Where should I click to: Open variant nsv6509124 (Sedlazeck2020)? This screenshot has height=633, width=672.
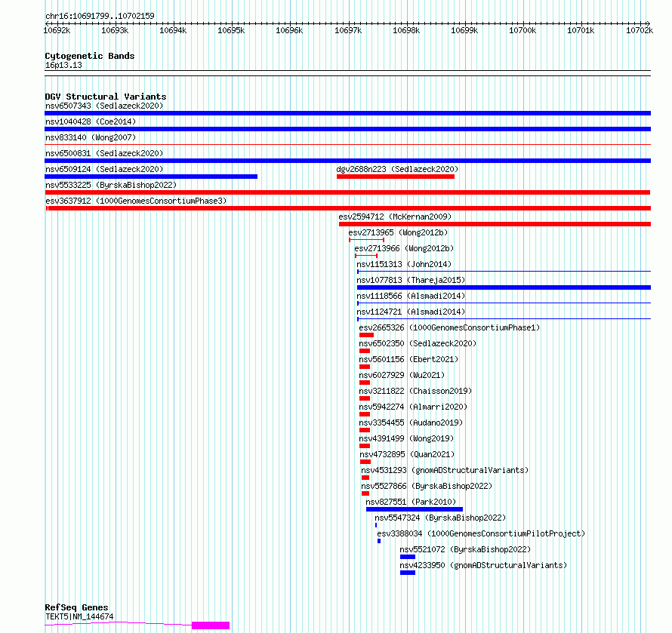tap(104, 169)
